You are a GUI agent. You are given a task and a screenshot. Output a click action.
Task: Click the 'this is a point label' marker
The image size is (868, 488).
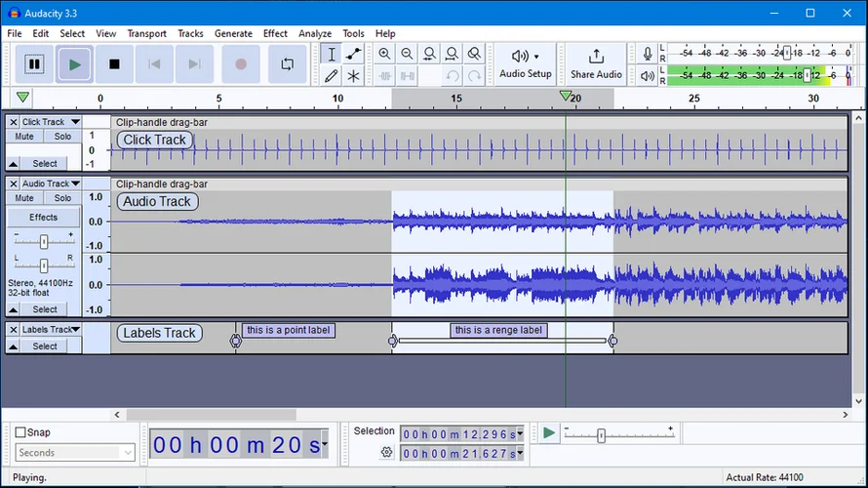(x=289, y=331)
